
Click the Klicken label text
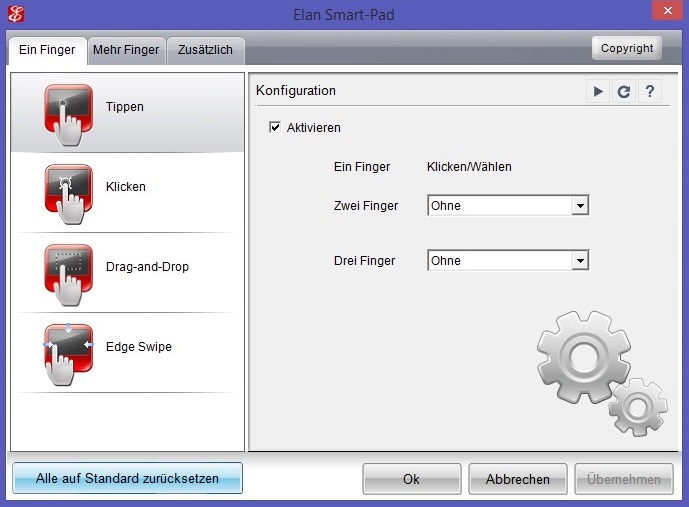(x=126, y=187)
